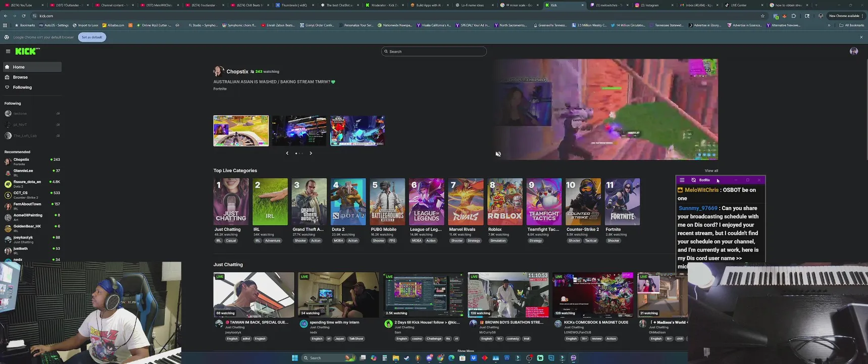Image resolution: width=868 pixels, height=364 pixels.
Task: Open the Marvel Rivals category card
Action: pyautogui.click(x=466, y=202)
